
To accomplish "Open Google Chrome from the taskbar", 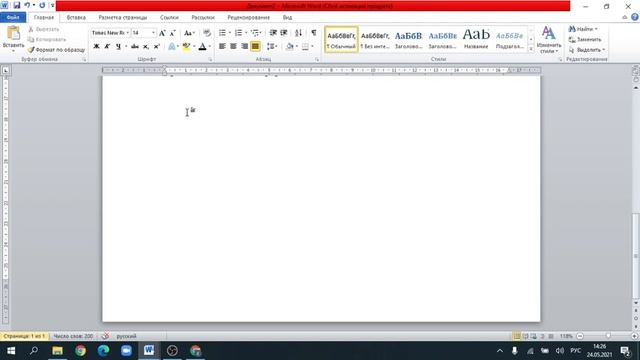I will (x=80, y=351).
